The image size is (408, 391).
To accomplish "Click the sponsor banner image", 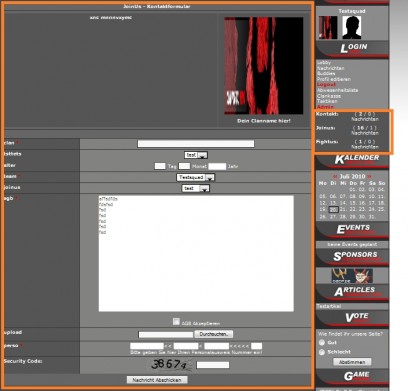I will (352, 276).
